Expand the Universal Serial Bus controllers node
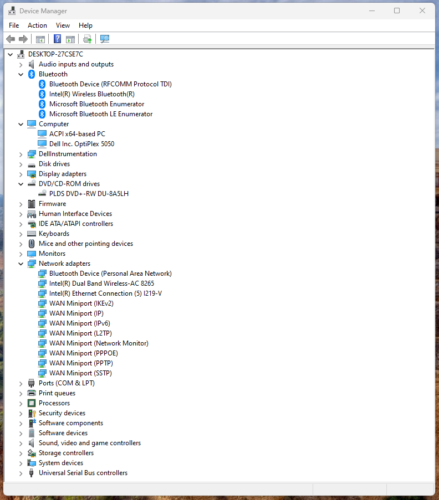Screen dimensions: 439x500 (21, 473)
